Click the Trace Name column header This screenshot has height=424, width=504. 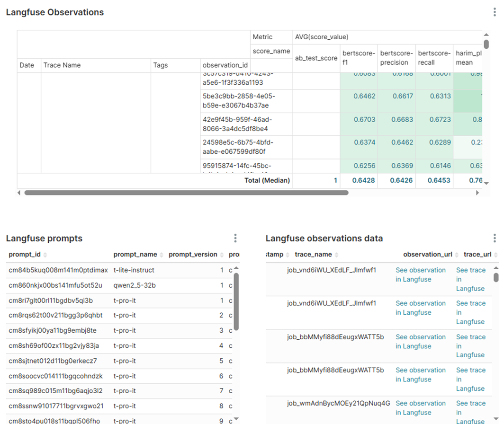click(x=62, y=65)
